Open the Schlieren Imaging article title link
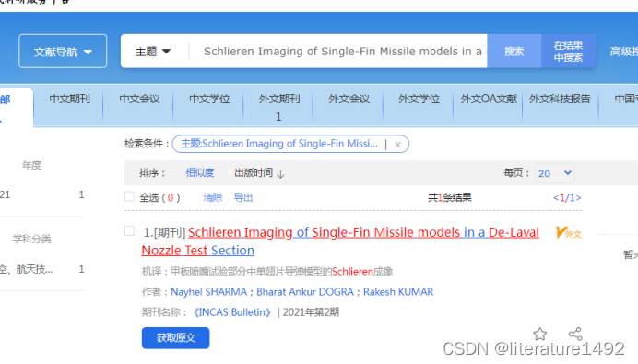Screen dimensions: 638x364 click(340, 241)
